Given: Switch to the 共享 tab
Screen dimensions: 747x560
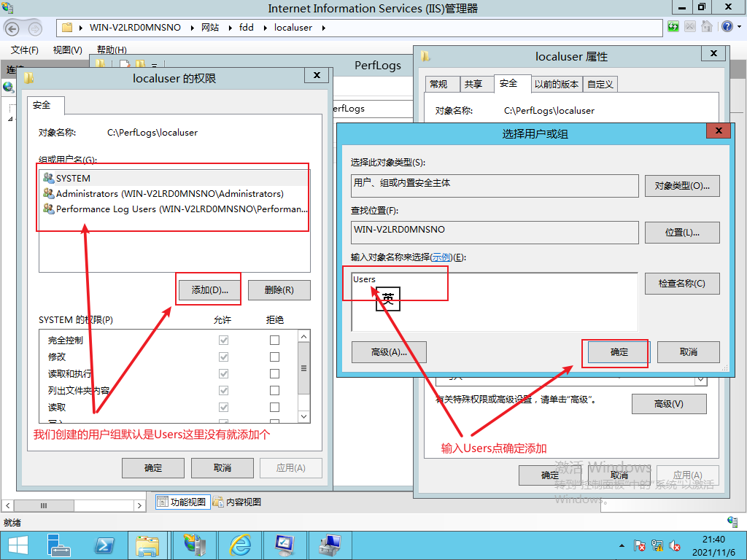Looking at the screenshot, I should click(476, 85).
